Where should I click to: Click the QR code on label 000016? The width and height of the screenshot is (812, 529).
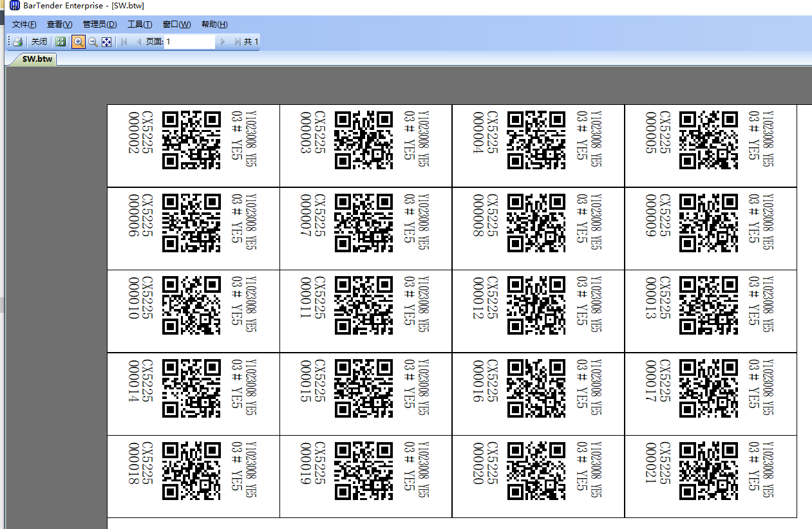[536, 388]
